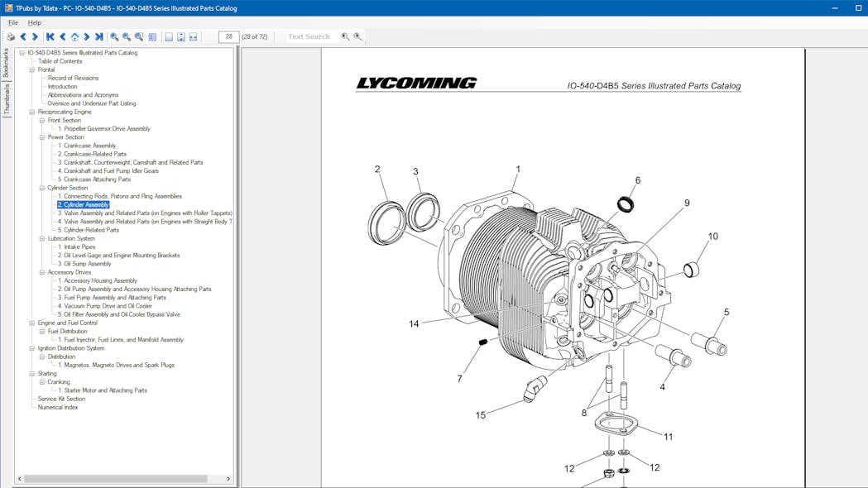
Task: Collapse the Frontal tree node
Action: click(x=31, y=69)
